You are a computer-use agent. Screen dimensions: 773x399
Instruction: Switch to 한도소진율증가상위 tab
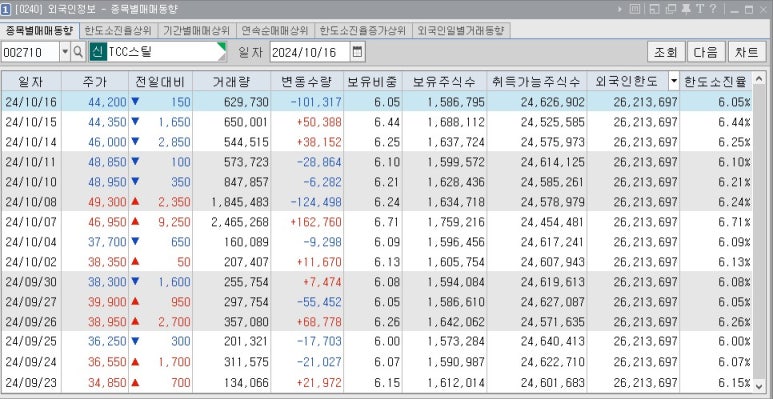pos(363,31)
